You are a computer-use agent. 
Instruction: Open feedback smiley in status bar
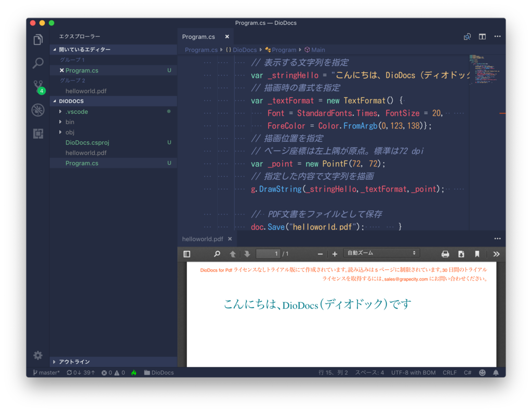[482, 373]
